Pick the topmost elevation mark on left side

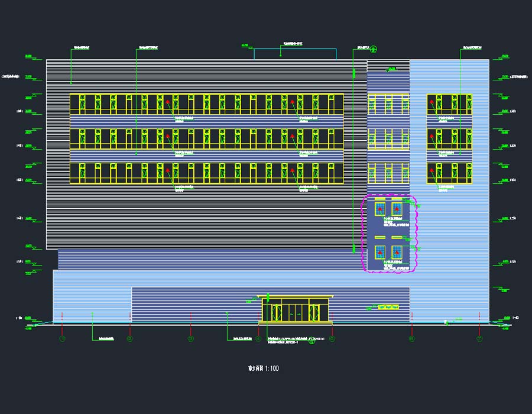pos(28,57)
